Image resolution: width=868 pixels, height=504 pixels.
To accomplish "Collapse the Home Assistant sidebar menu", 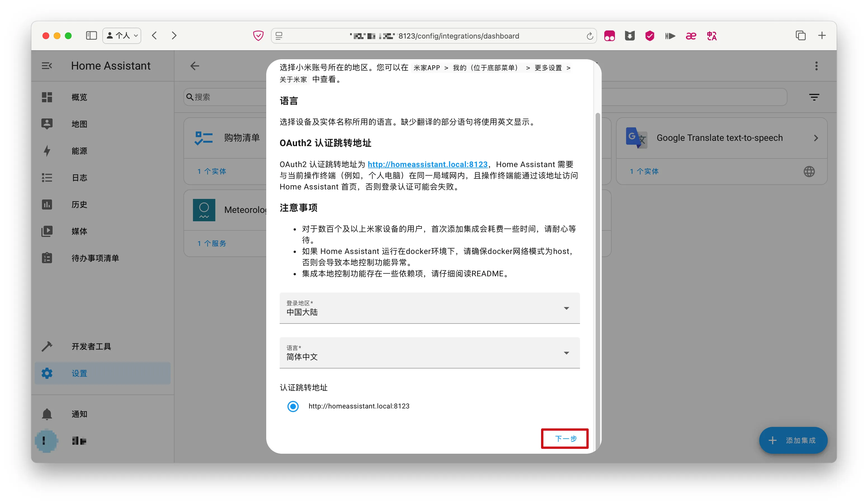I will click(47, 66).
